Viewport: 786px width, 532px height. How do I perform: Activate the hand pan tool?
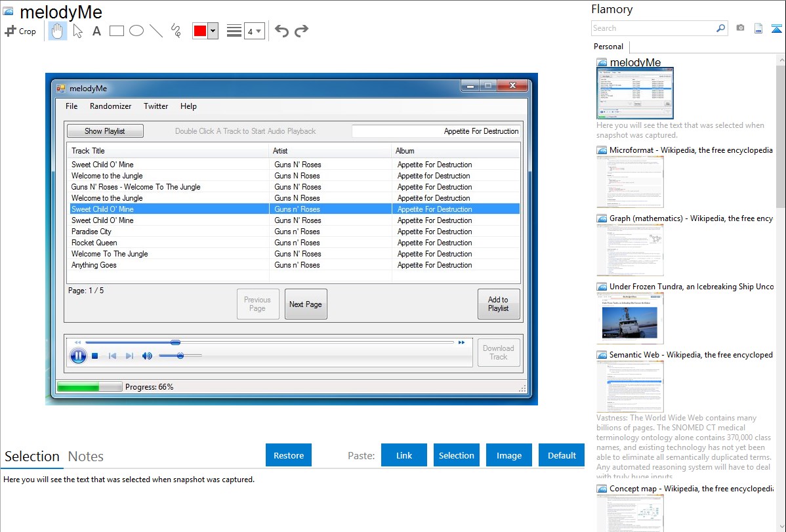(x=58, y=31)
